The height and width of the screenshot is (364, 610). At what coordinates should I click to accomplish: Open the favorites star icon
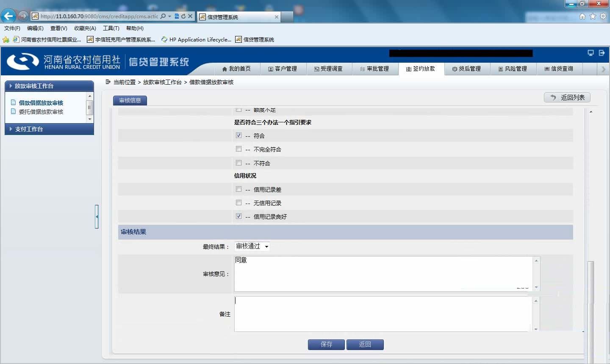click(x=593, y=16)
